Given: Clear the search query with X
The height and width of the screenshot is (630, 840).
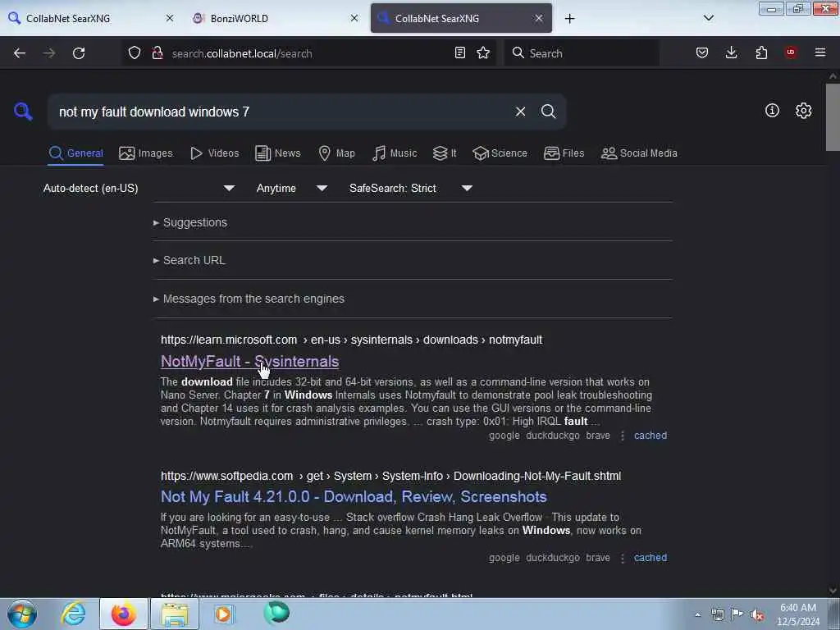Looking at the screenshot, I should pyautogui.click(x=520, y=112).
